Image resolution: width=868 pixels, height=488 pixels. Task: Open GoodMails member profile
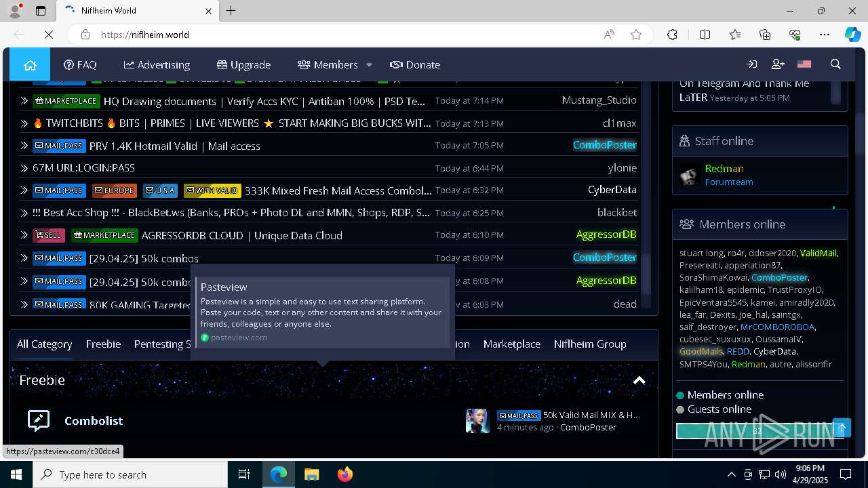point(701,352)
